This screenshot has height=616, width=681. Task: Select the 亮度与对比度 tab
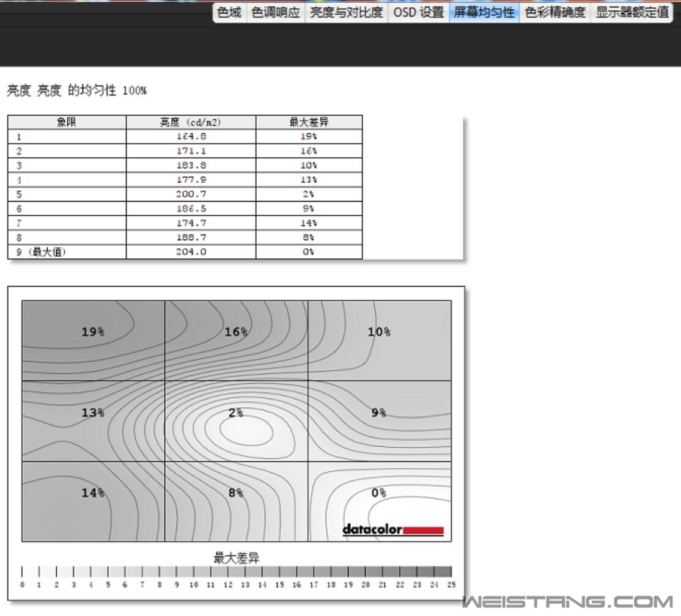click(x=346, y=13)
